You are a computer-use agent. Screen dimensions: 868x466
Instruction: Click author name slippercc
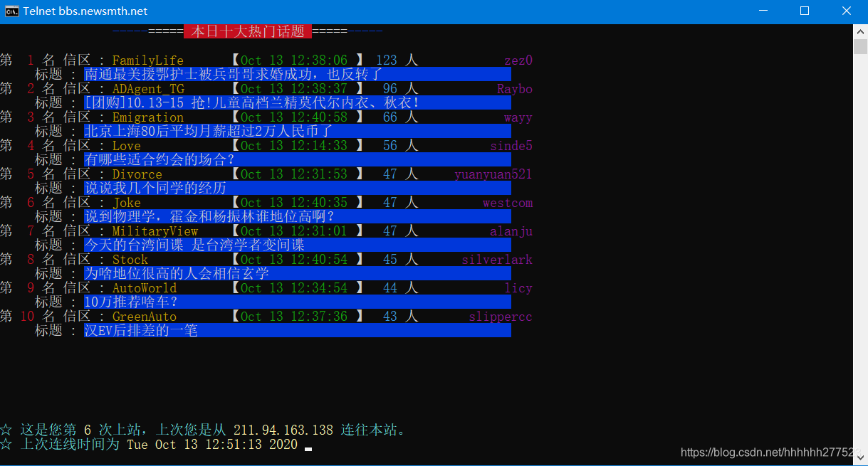(x=501, y=317)
